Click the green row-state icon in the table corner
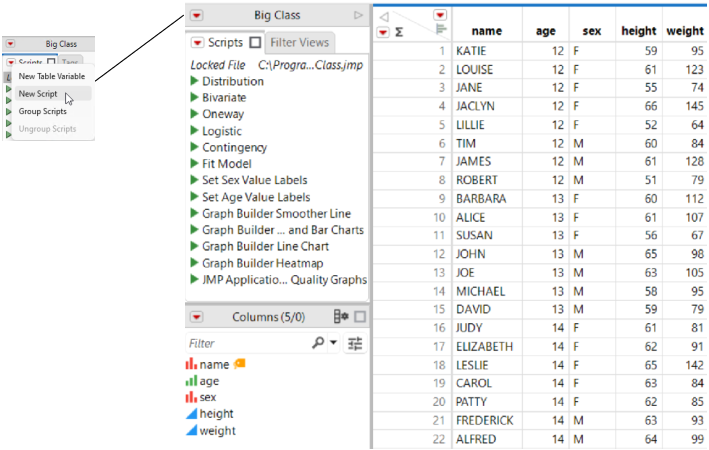This screenshot has width=709, height=450. 441,30
